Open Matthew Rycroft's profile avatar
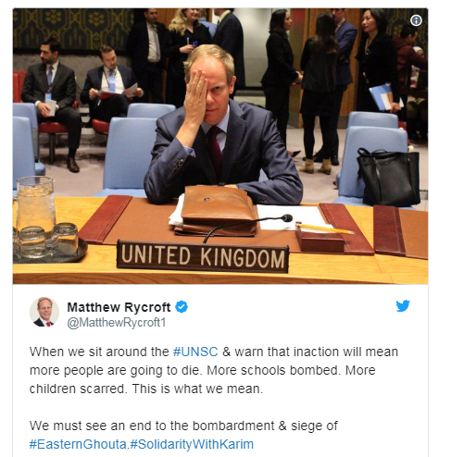The height and width of the screenshot is (457, 476). tap(44, 312)
